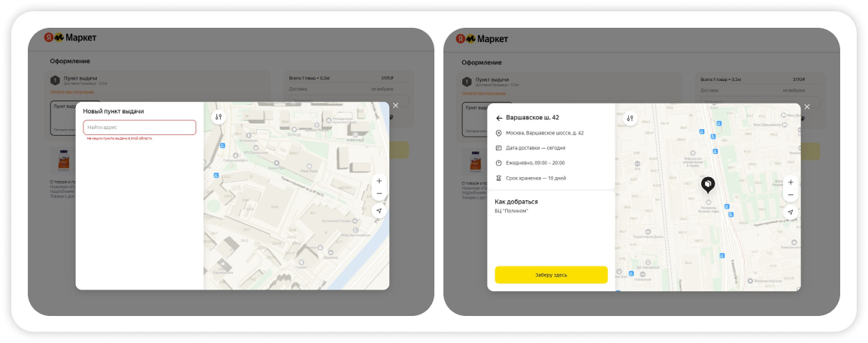Click Яндекс Маркет logo behind Новый пункт выдачи dialog
This screenshot has height=343, width=868.
(71, 38)
